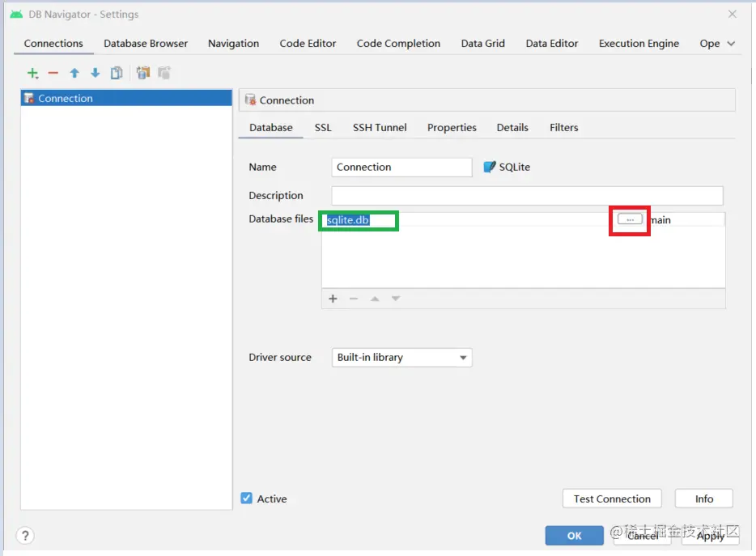The height and width of the screenshot is (556, 756).
Task: Click the Description input field
Action: [x=528, y=195]
